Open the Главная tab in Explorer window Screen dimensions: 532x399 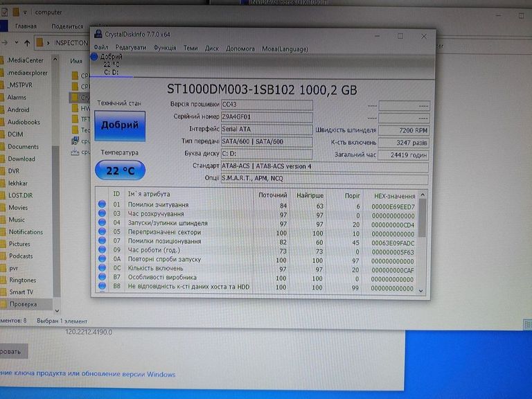26,26
